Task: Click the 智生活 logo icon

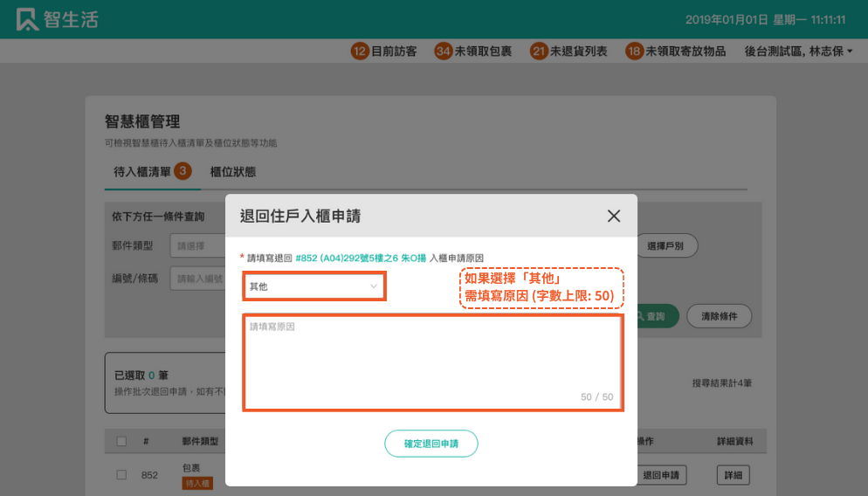Action: point(27,19)
